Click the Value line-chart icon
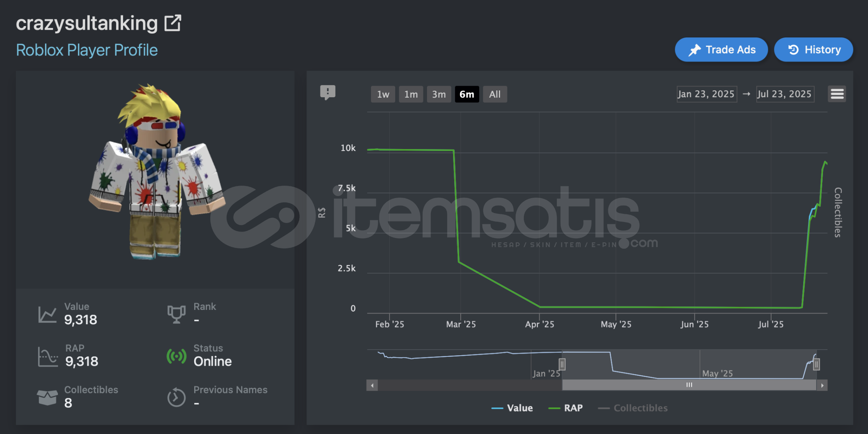The image size is (868, 434). [47, 314]
